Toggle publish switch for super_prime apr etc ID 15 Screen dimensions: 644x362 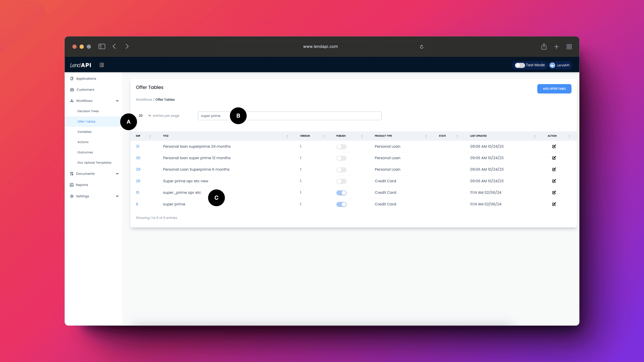tap(341, 192)
